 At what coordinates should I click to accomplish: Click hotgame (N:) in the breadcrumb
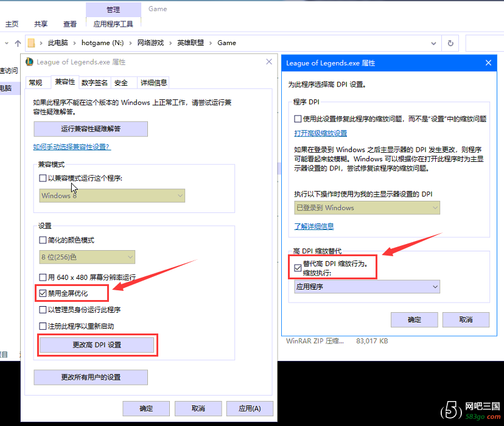(x=102, y=43)
